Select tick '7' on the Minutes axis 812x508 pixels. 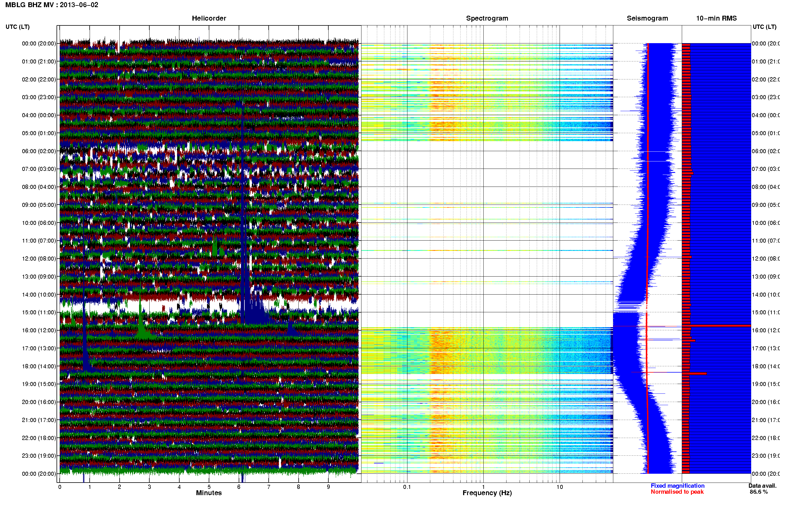click(269, 487)
